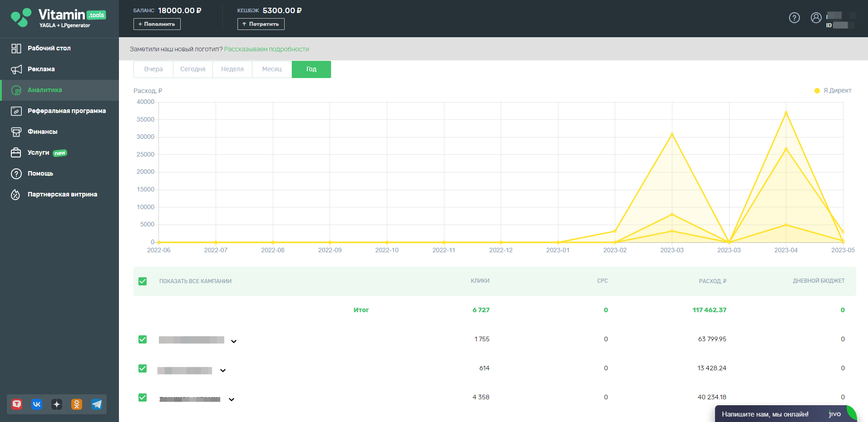Image resolution: width=868 pixels, height=422 pixels.
Task: Click the chart peak near 31000
Action: tap(672, 134)
